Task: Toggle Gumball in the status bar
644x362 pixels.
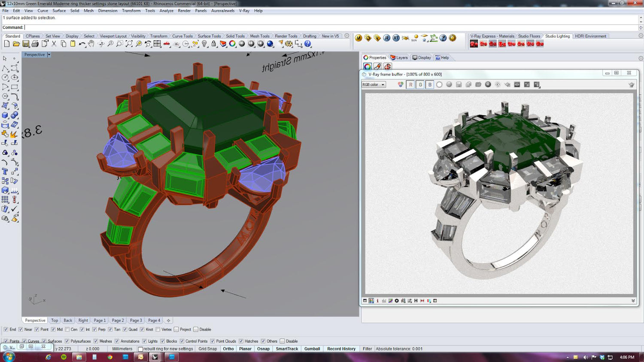Action: point(312,349)
